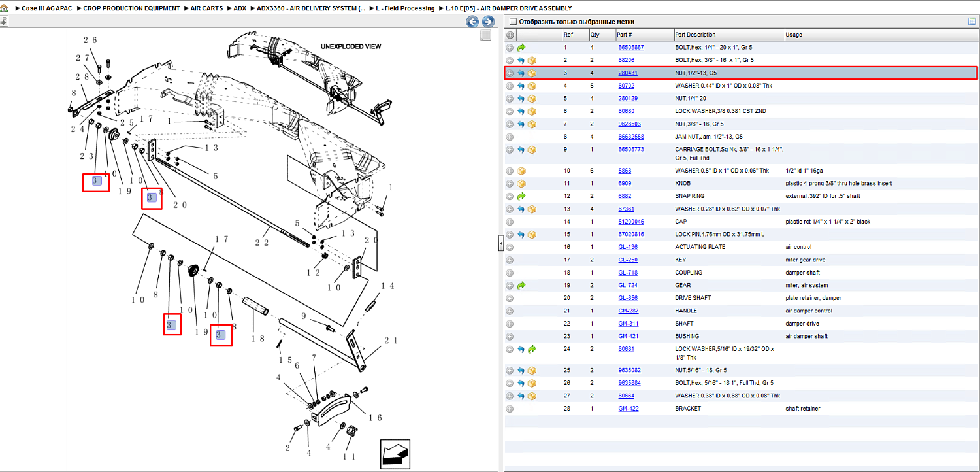Image resolution: width=980 pixels, height=472 pixels.
Task: Add BRACKET GM-422 using its plus icon
Action: (510, 409)
